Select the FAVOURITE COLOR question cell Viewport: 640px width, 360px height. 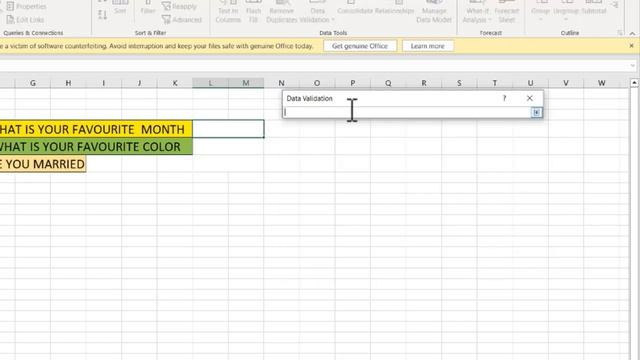point(96,147)
